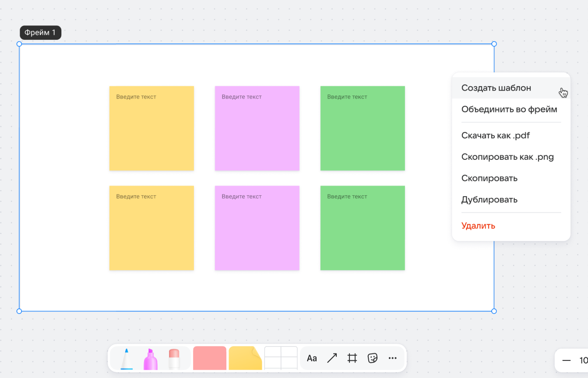Click the top-left yellow sticky note
The height and width of the screenshot is (378, 588).
151,128
